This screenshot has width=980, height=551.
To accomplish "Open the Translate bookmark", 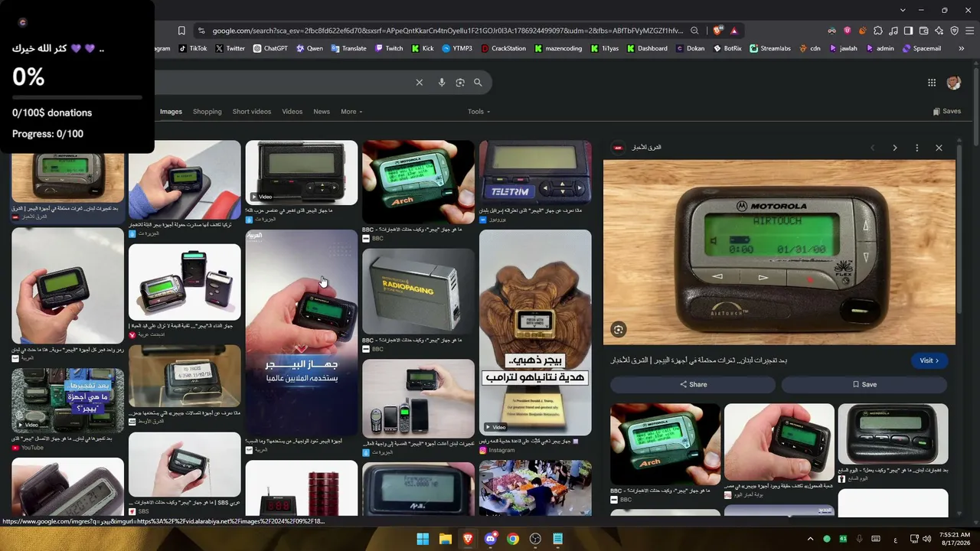I will click(348, 48).
